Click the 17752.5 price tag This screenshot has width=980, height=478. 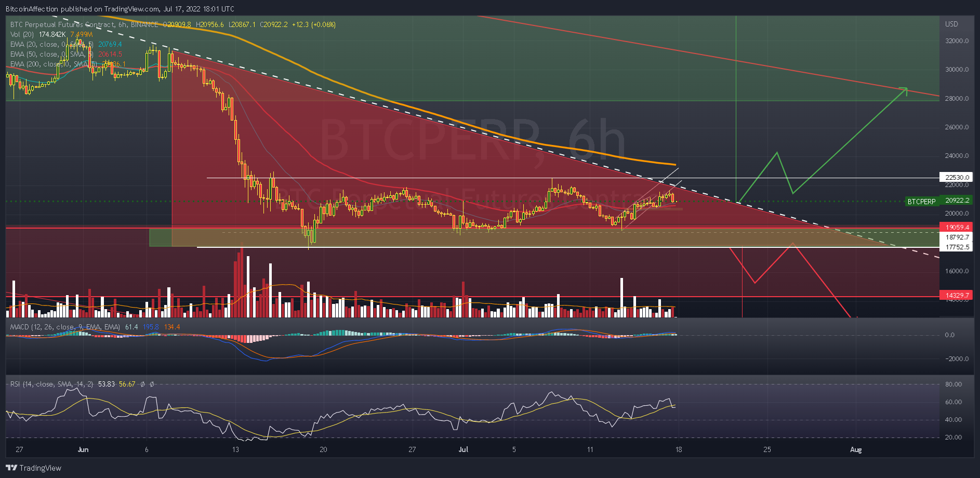[956, 247]
